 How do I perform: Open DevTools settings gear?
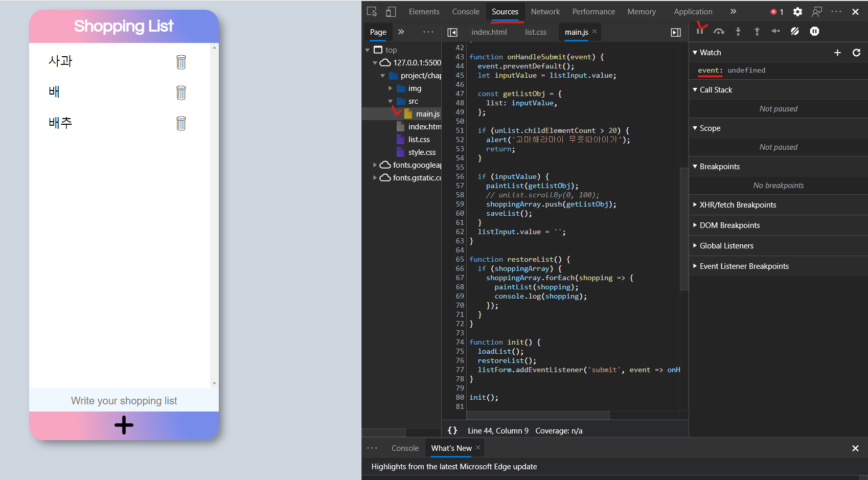coord(797,12)
